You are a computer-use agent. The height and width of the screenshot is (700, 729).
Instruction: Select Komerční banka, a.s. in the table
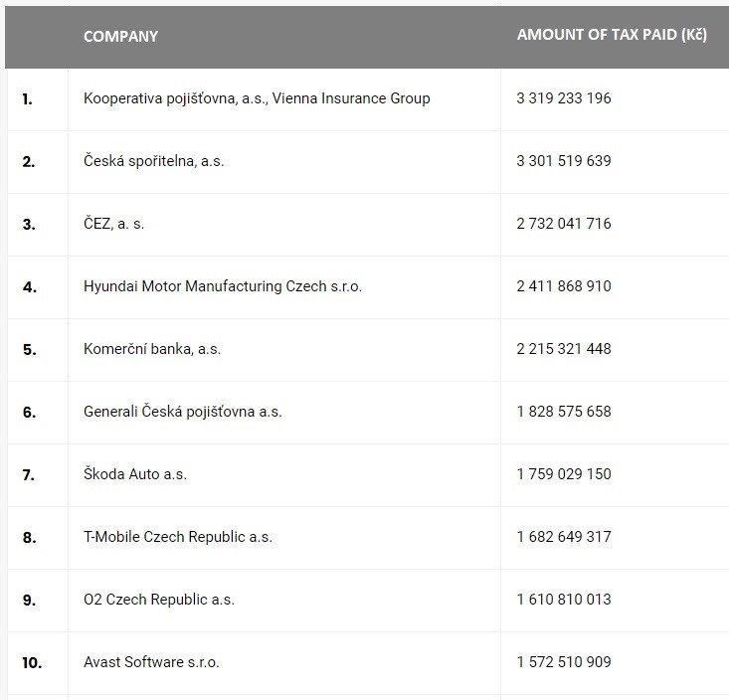151,349
